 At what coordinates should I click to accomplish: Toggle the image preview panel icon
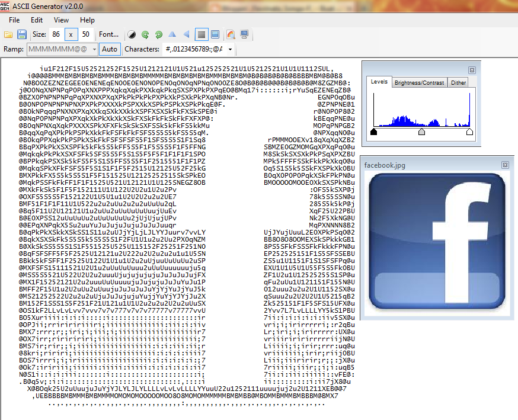coord(215,34)
